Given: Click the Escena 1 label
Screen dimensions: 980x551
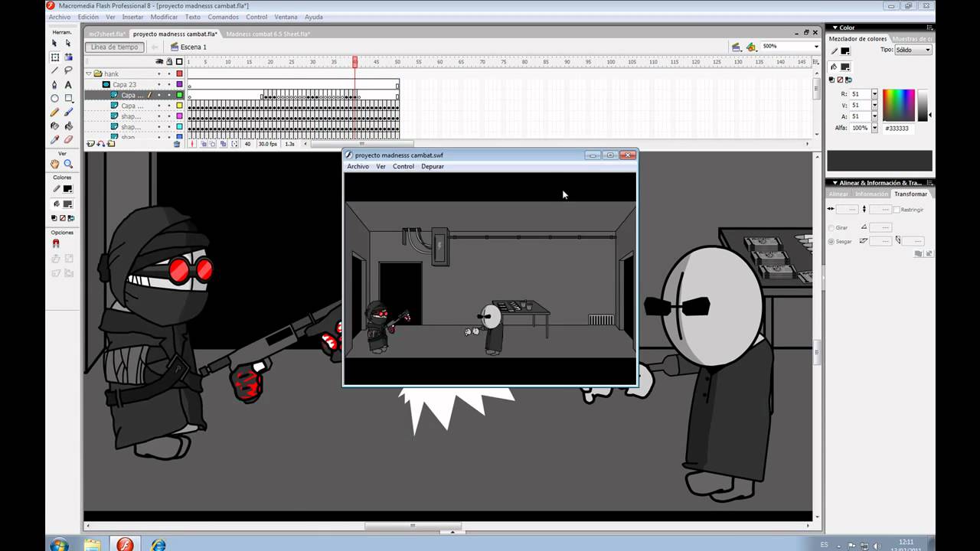Looking at the screenshot, I should point(193,47).
